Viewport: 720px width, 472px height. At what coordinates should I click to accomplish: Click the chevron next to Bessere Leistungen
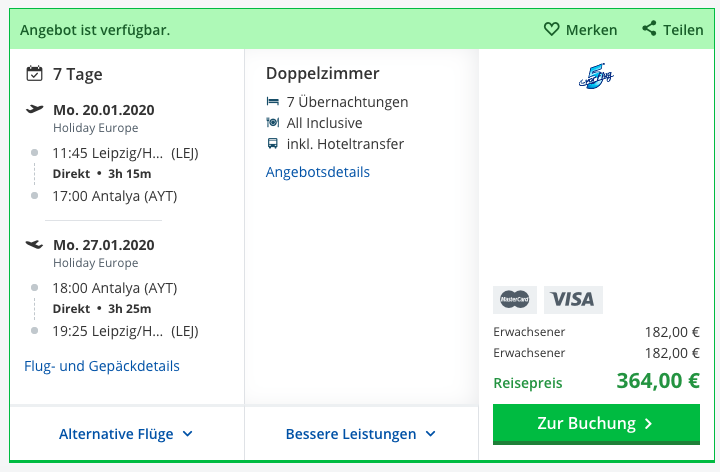(x=430, y=434)
